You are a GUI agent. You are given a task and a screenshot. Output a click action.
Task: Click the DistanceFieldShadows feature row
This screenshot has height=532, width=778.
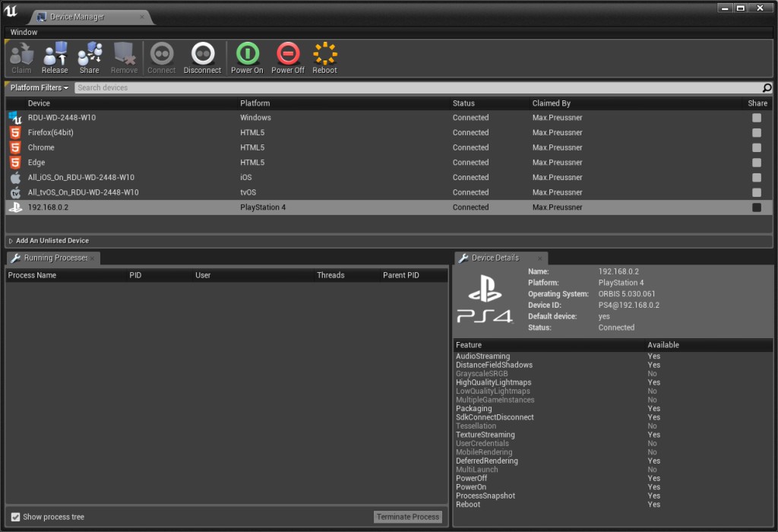coord(613,365)
